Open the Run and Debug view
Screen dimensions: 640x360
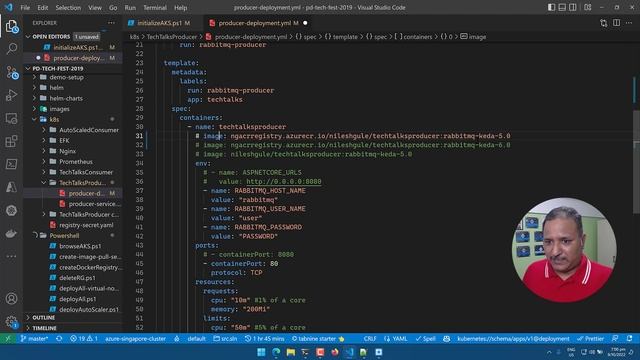(11, 95)
